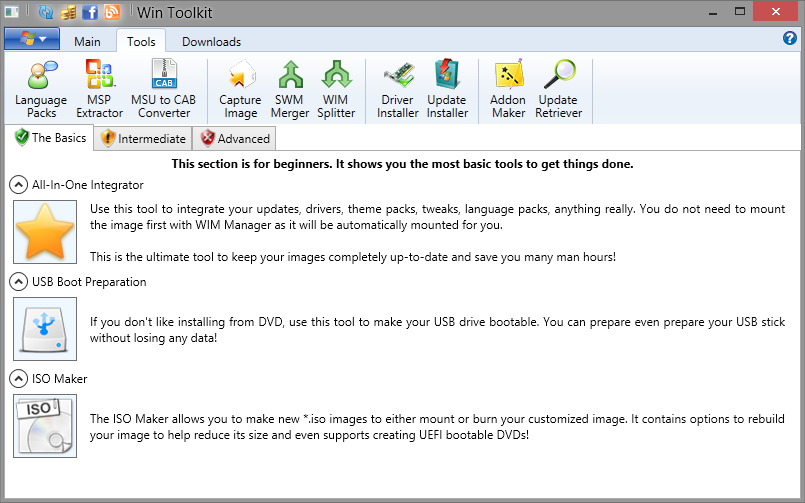Click the 'ultimate tool' sentence about man hours
Screen dimensions: 805x503
[353, 257]
